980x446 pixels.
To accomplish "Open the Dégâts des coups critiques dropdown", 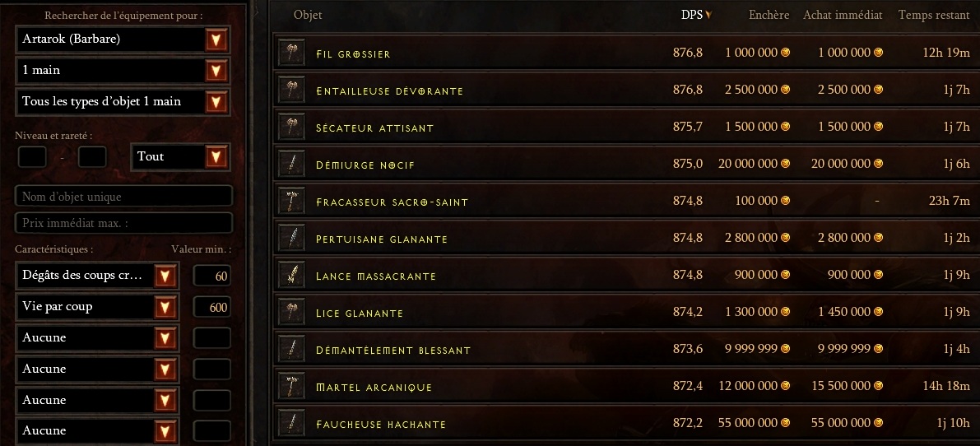I will 97,276.
